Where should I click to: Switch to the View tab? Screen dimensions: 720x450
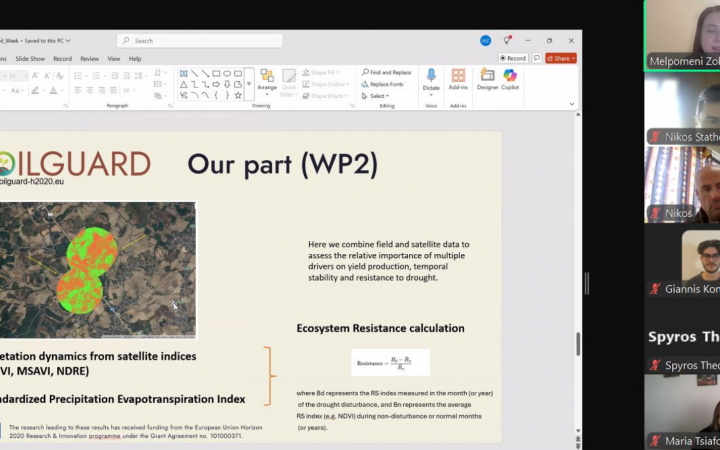114,59
